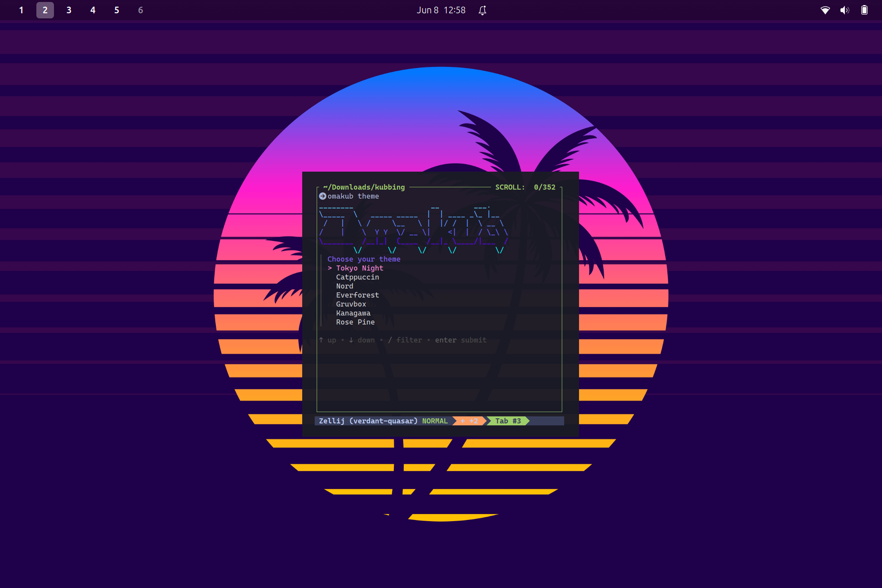This screenshot has width=882, height=588.
Task: Select the Rose Pine theme
Action: pos(355,322)
